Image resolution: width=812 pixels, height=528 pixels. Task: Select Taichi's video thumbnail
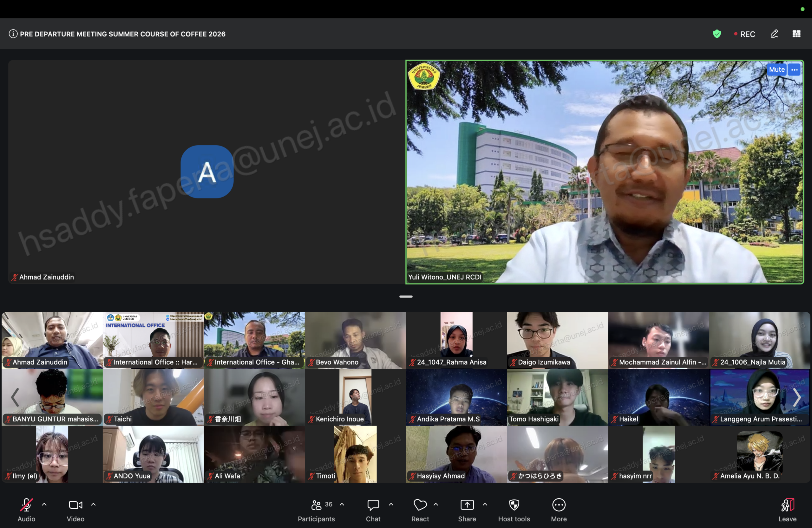click(153, 397)
